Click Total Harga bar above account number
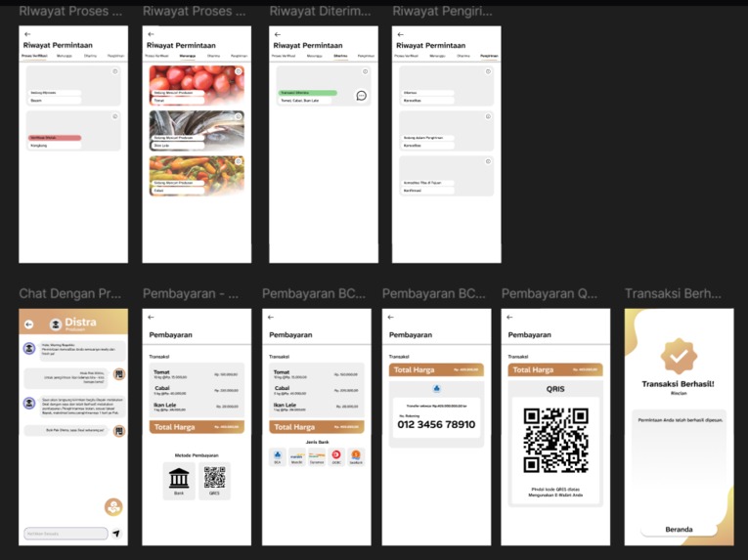The image size is (748, 560). click(x=436, y=369)
